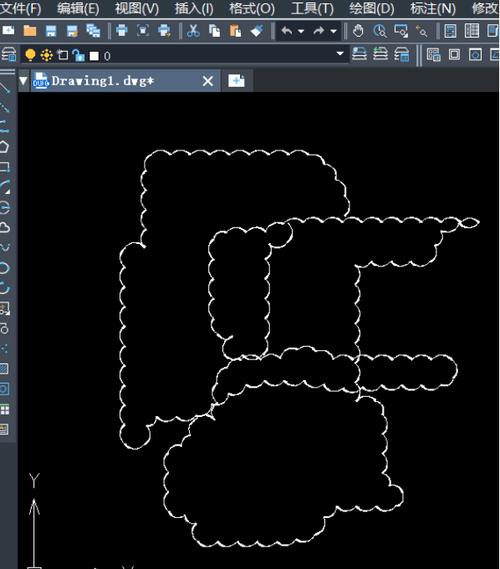500x569 pixels.
Task: Click the Save As icon
Action: tap(72, 31)
